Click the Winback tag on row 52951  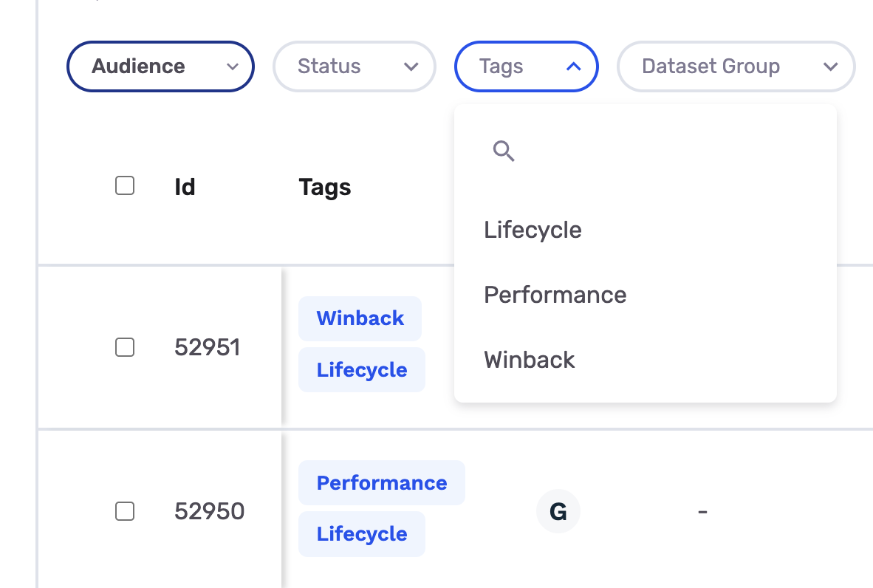point(360,318)
